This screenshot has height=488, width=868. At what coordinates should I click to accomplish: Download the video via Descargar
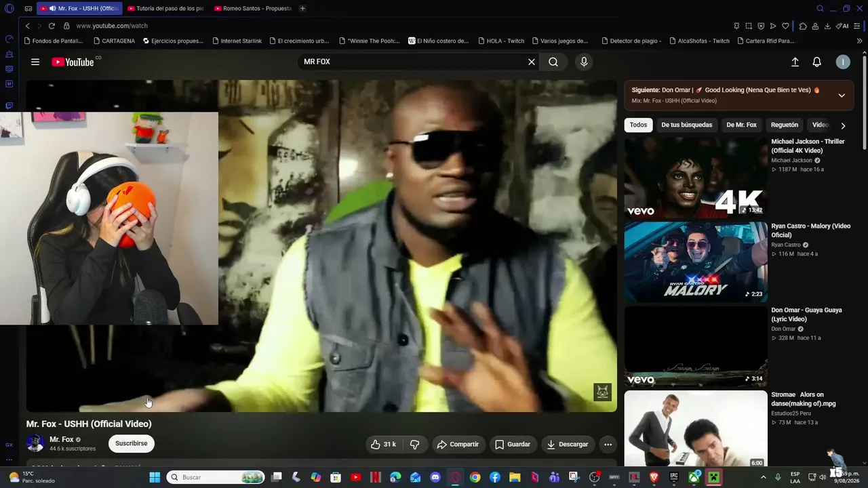pyautogui.click(x=568, y=445)
